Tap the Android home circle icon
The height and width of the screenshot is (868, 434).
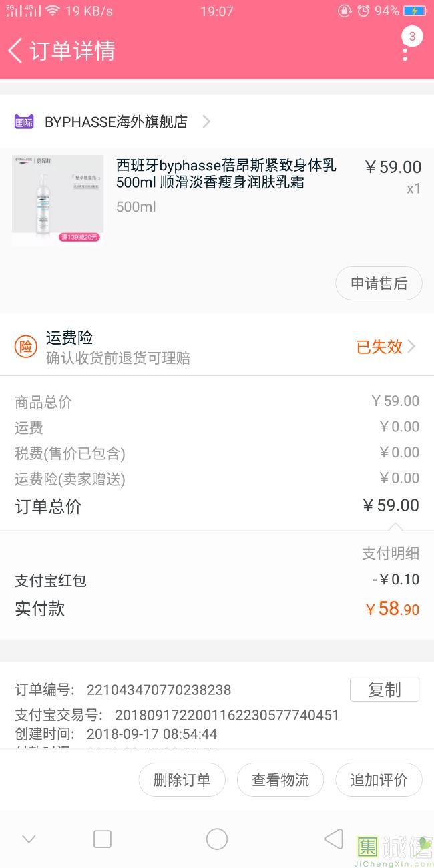pos(217,839)
